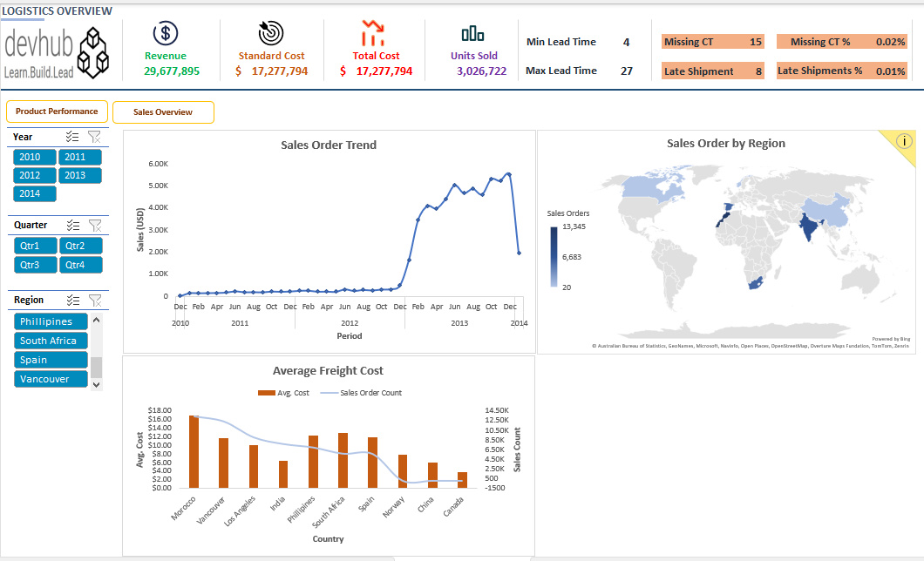This screenshot has height=561, width=924.
Task: Click the Min Lead Time label
Action: point(561,42)
